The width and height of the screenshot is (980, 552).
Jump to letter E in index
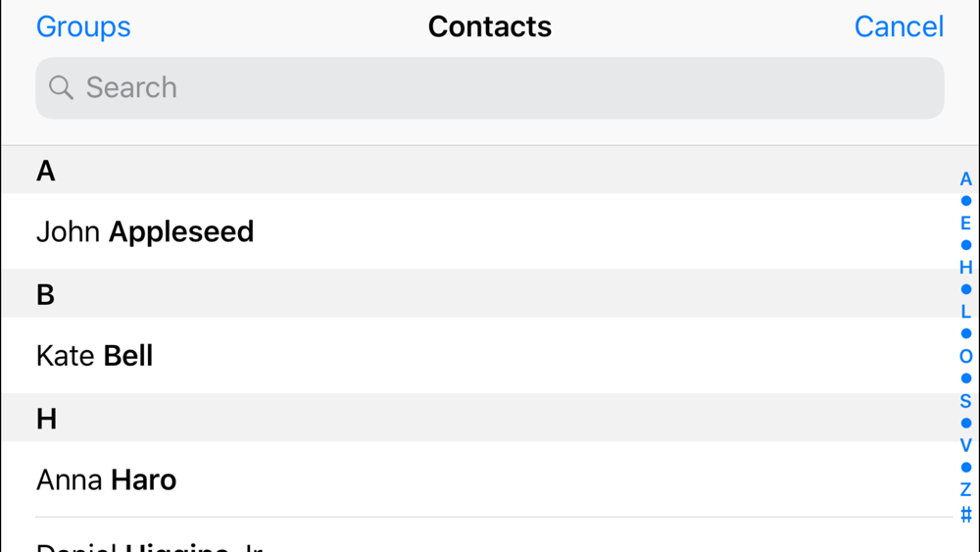(x=965, y=224)
